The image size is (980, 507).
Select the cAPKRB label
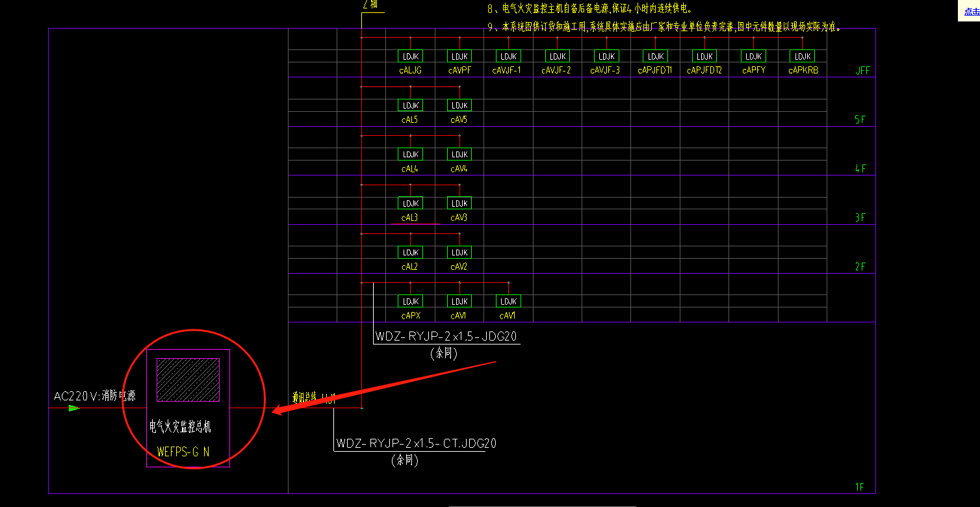pyautogui.click(x=803, y=70)
